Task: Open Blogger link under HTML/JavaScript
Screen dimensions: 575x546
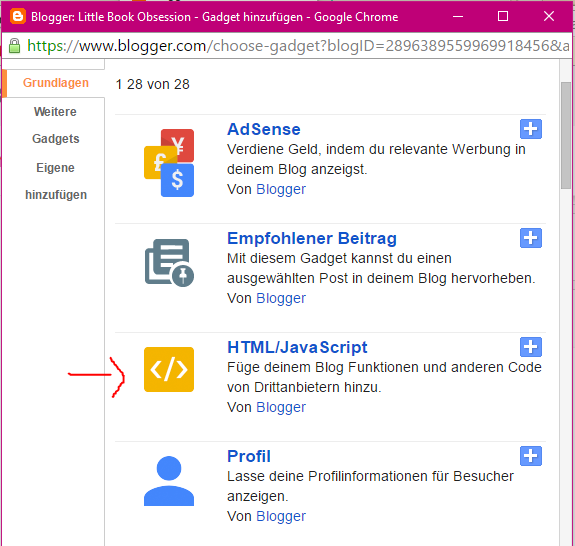Action: [281, 407]
